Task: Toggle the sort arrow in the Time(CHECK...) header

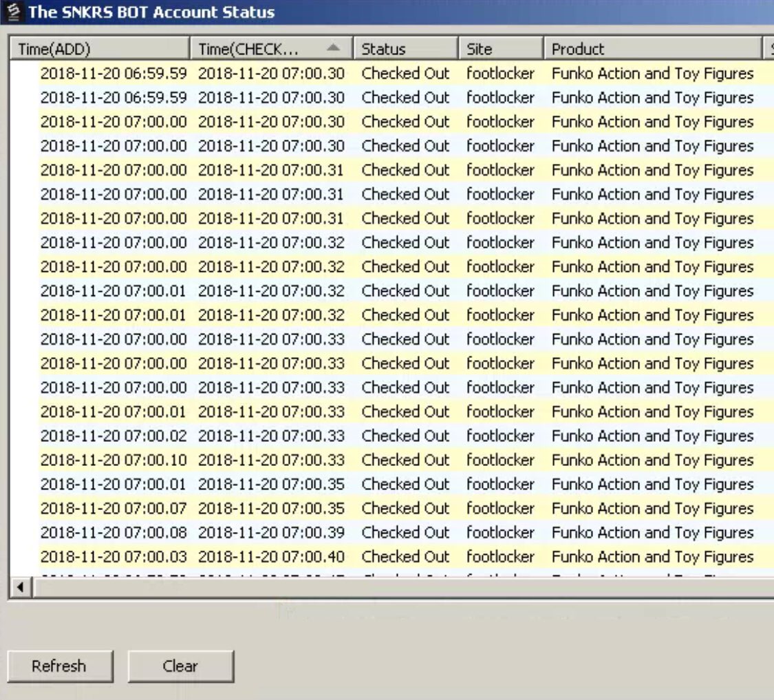Action: pyautogui.click(x=333, y=48)
